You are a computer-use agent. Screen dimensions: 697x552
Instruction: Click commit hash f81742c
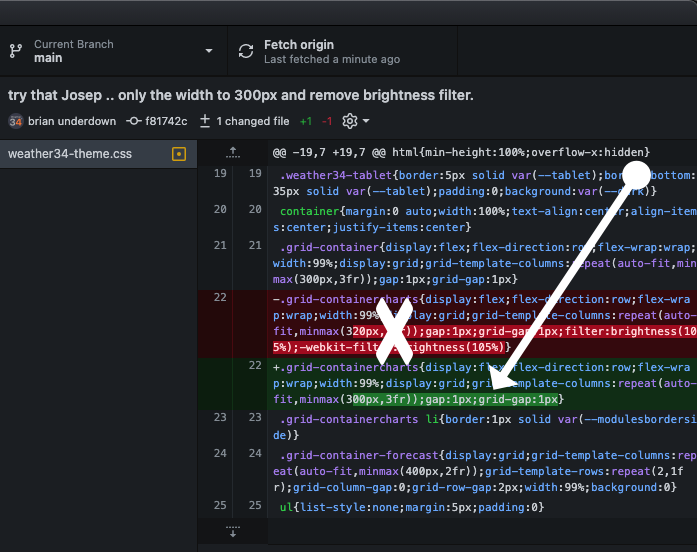click(166, 121)
